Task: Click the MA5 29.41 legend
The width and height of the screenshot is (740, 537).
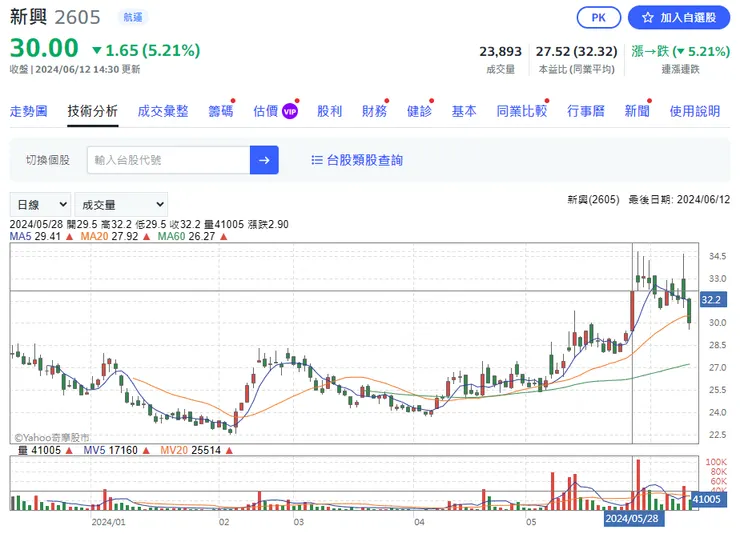Action: click(41, 236)
